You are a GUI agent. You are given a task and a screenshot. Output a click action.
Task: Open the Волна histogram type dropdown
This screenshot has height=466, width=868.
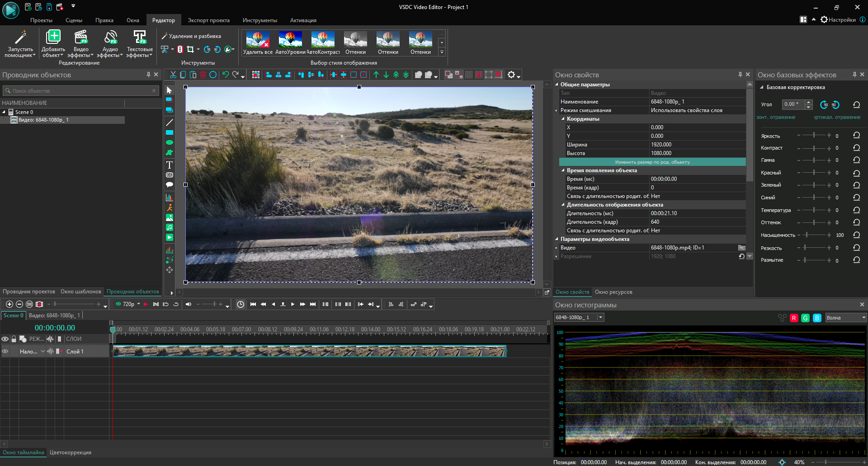click(x=846, y=318)
